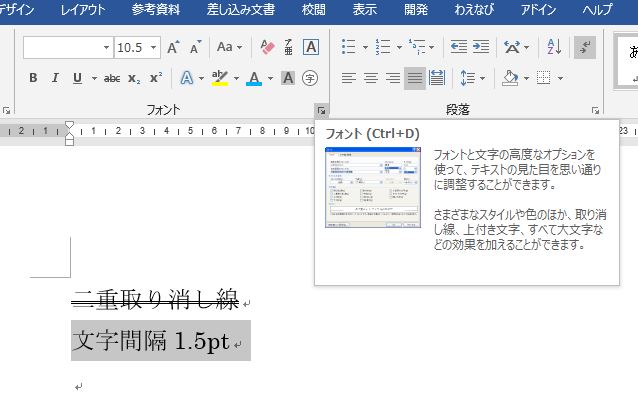Image resolution: width=638 pixels, height=399 pixels.
Task: Apply text effects with the outlined A
Action: pyautogui.click(x=187, y=78)
